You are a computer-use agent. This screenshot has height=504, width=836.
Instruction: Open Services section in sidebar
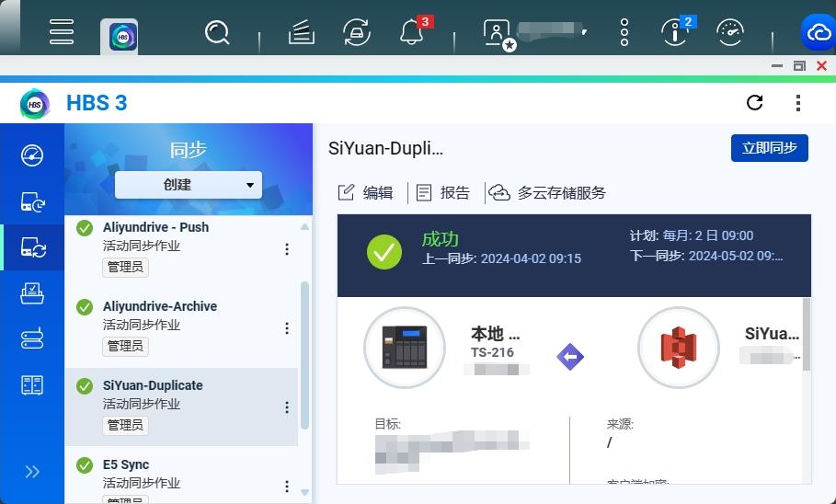[x=32, y=384]
